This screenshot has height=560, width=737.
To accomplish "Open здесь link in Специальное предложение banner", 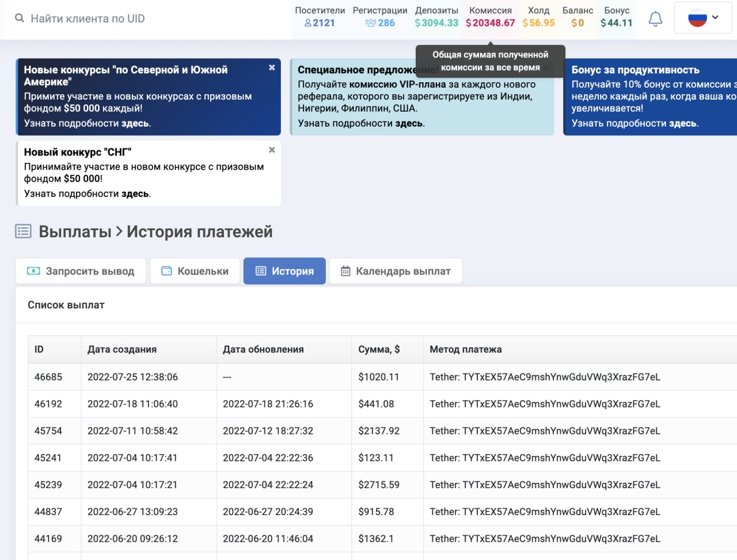I will click(x=409, y=123).
